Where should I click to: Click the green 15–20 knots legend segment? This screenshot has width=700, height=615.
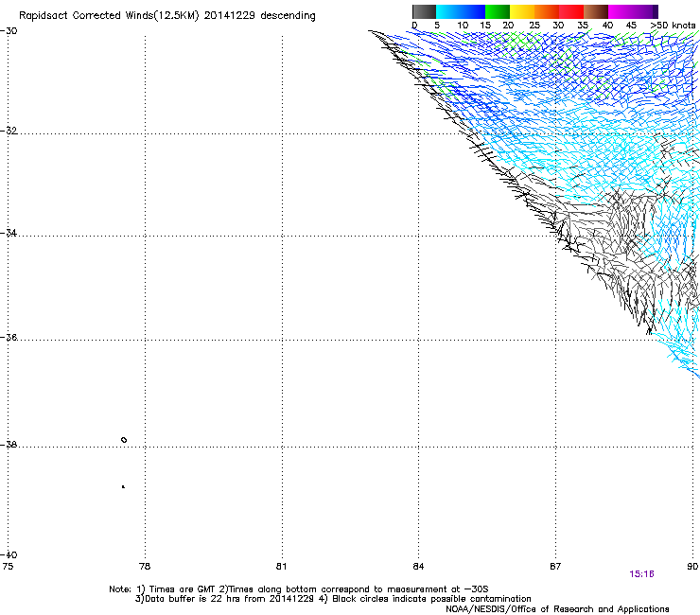click(x=498, y=11)
